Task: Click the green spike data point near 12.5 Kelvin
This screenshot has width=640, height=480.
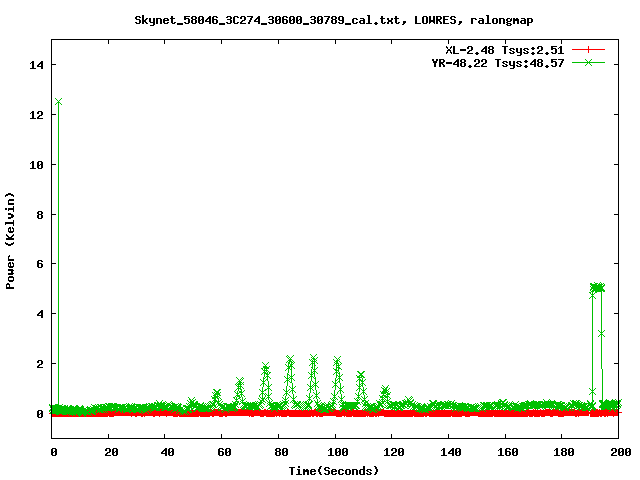Action: (x=58, y=102)
